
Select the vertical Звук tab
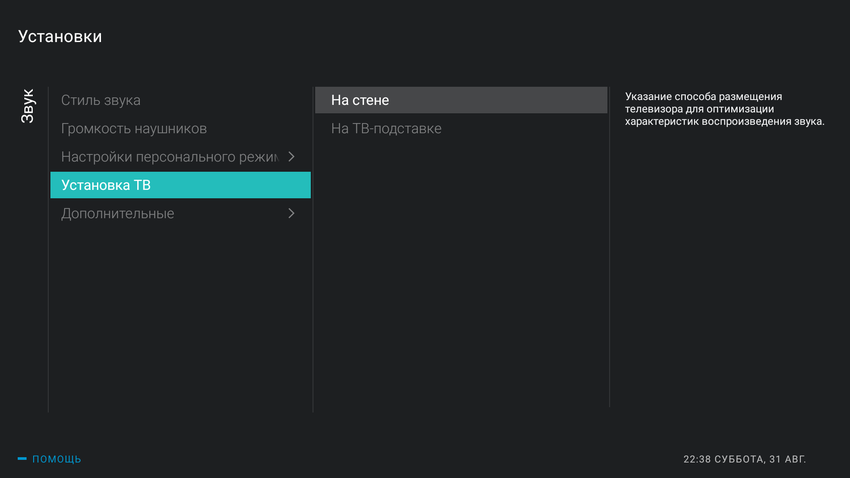click(28, 106)
